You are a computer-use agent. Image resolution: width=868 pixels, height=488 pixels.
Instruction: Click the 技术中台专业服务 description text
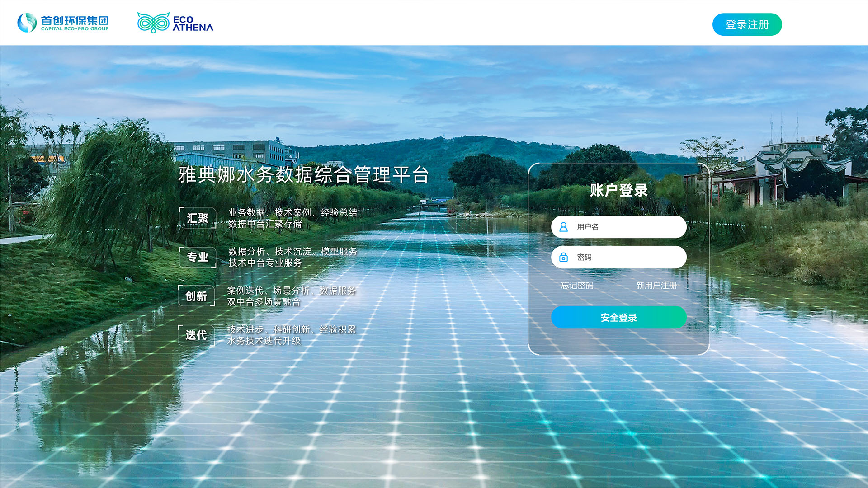point(265,263)
